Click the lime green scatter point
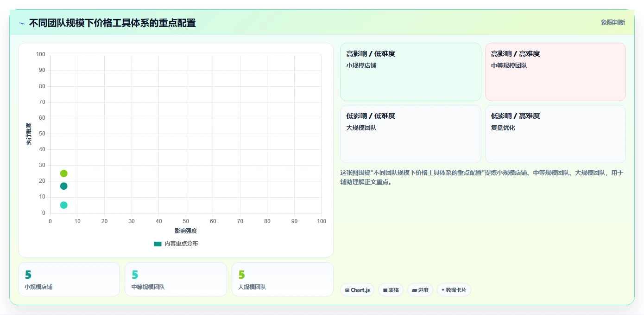The height and width of the screenshot is (315, 644). pos(64,174)
